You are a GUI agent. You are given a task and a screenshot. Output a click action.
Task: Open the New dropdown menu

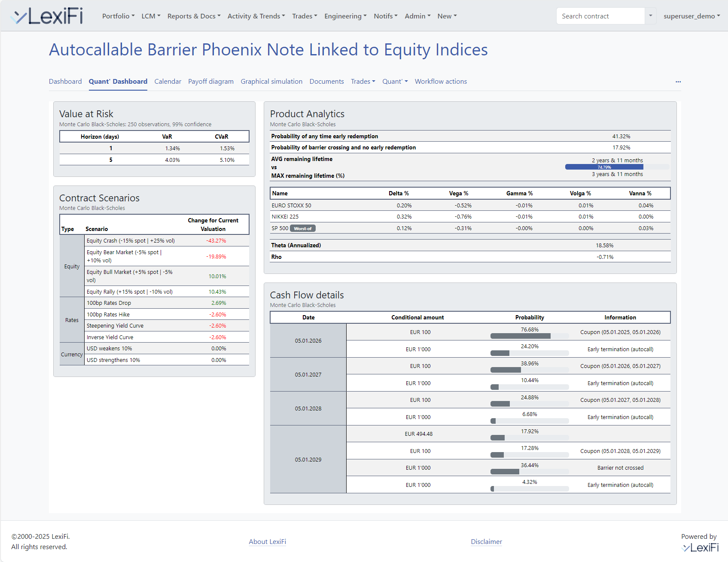pos(447,16)
